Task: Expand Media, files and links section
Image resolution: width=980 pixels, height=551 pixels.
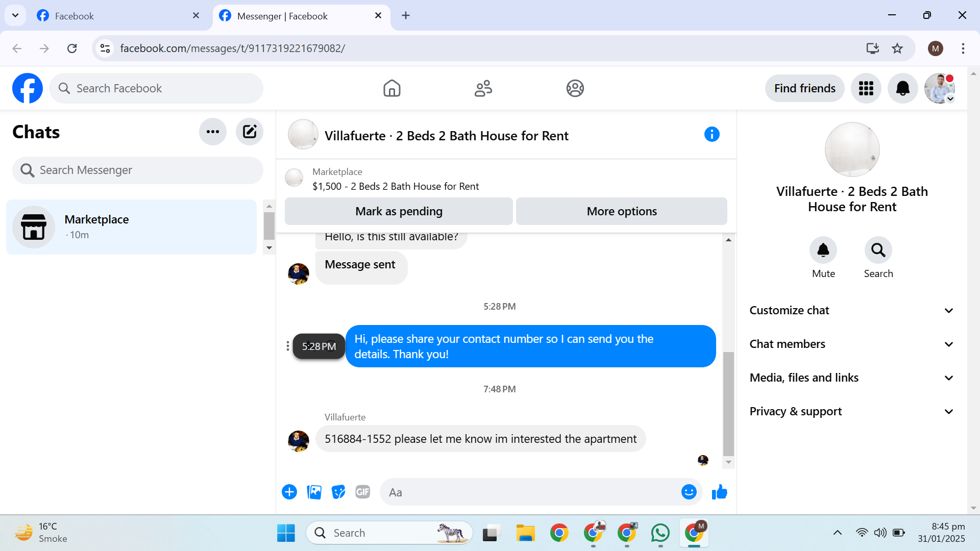Action: [x=852, y=378]
